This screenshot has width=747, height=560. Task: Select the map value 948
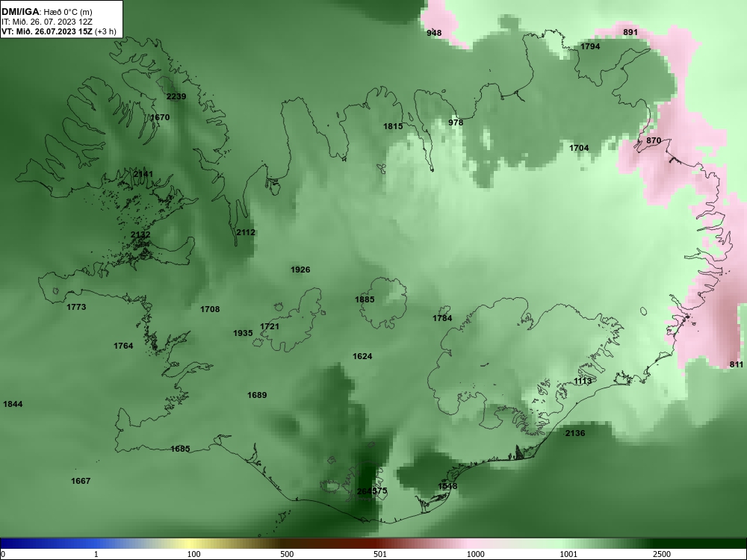pyautogui.click(x=434, y=33)
